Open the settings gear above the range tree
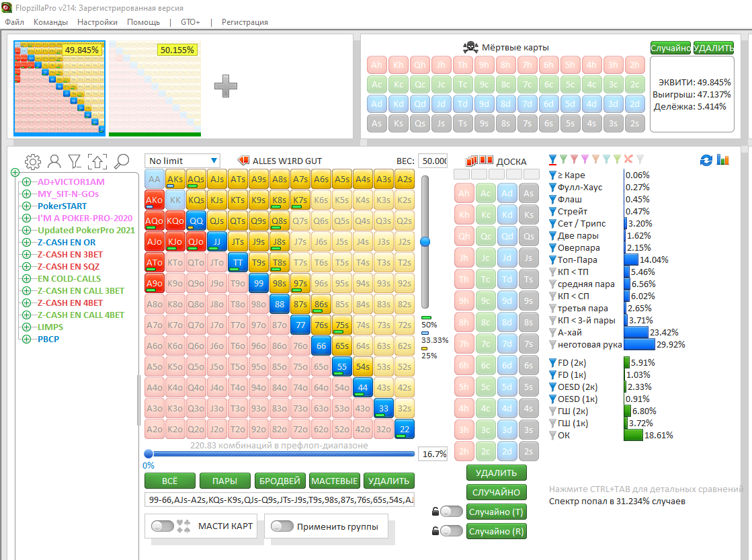Image resolution: width=752 pixels, height=560 pixels. [x=32, y=161]
